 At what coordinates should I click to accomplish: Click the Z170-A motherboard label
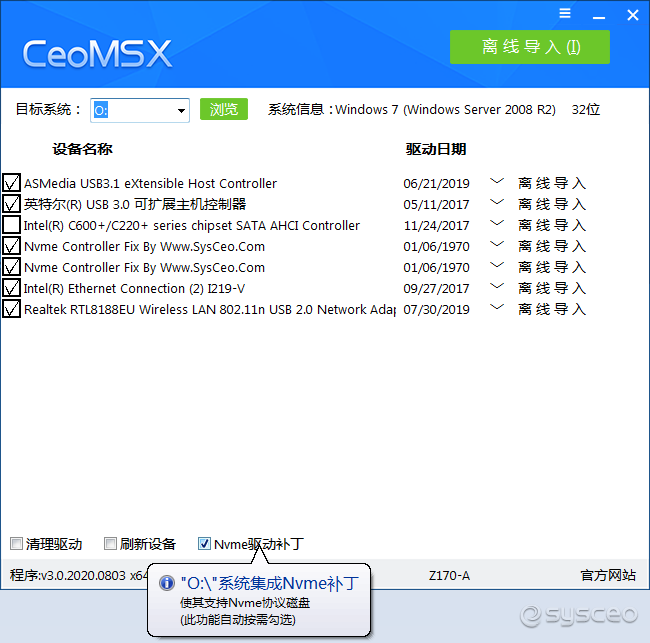coord(449,575)
